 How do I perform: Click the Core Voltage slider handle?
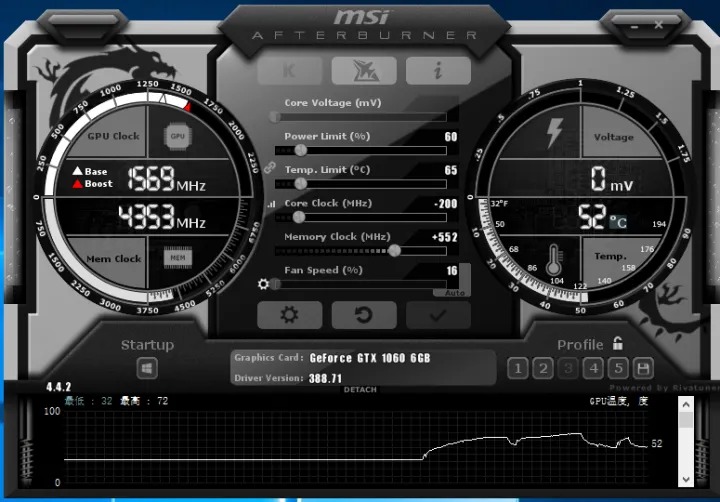click(x=275, y=116)
